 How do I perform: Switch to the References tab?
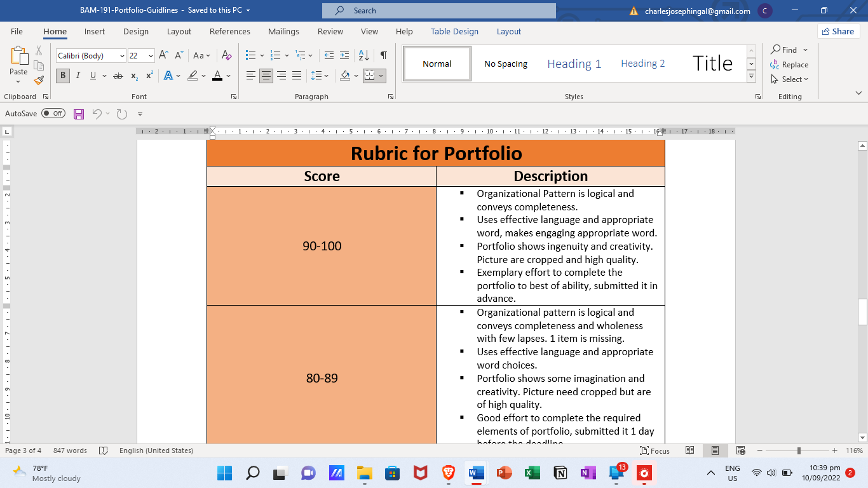tap(230, 32)
